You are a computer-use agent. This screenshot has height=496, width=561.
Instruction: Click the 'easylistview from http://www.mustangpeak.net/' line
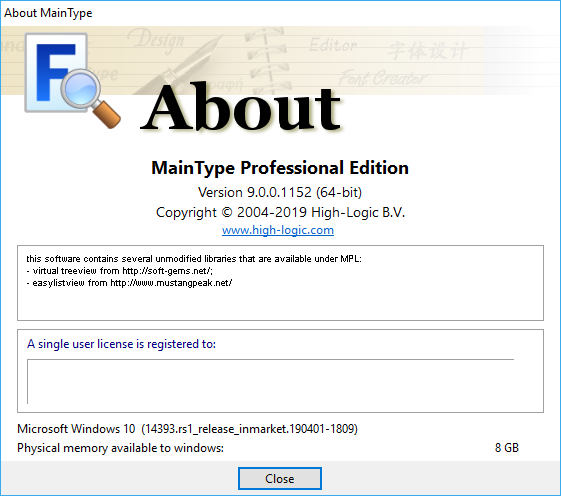(x=129, y=283)
